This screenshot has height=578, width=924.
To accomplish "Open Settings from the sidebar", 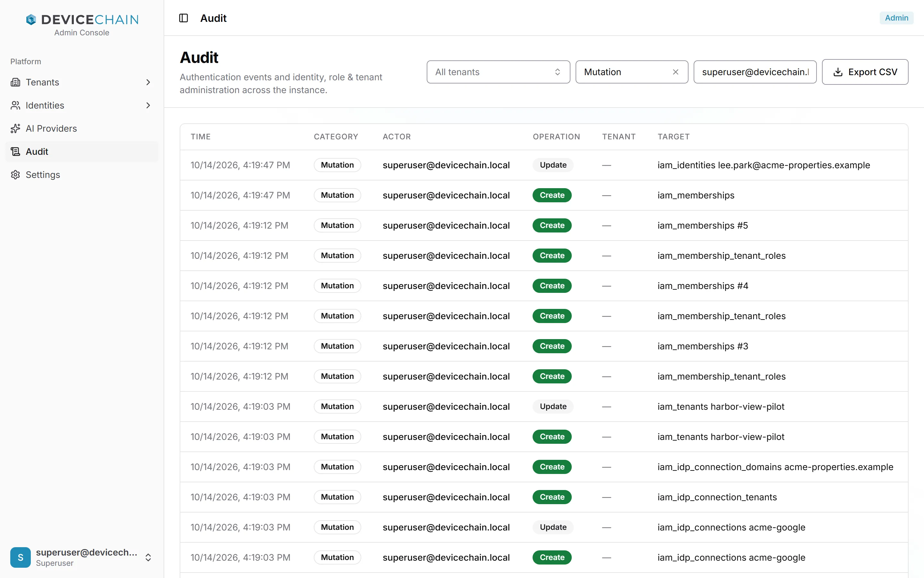I will 82,175.
